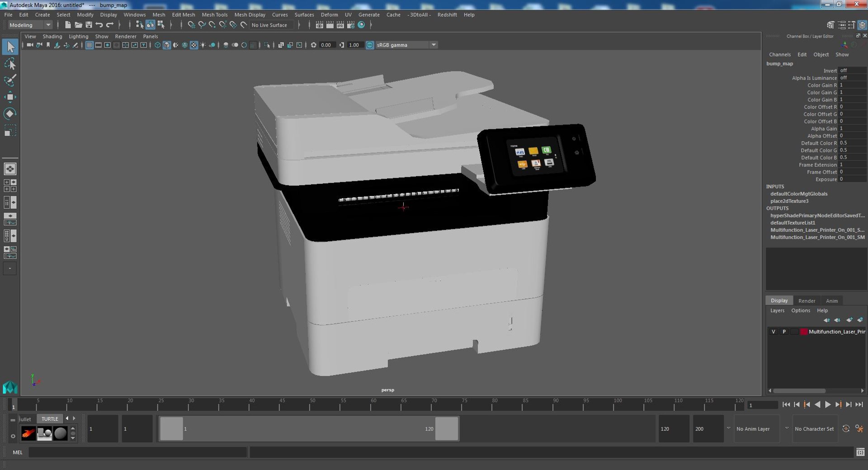This screenshot has width=868, height=470.
Task: Toggle color management ON button
Action: click(370, 45)
